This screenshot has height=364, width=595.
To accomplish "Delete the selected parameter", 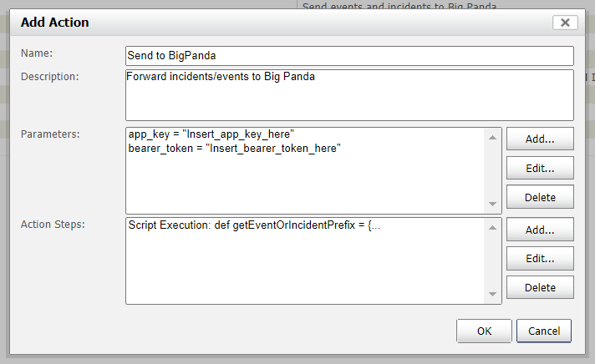I will tap(540, 197).
